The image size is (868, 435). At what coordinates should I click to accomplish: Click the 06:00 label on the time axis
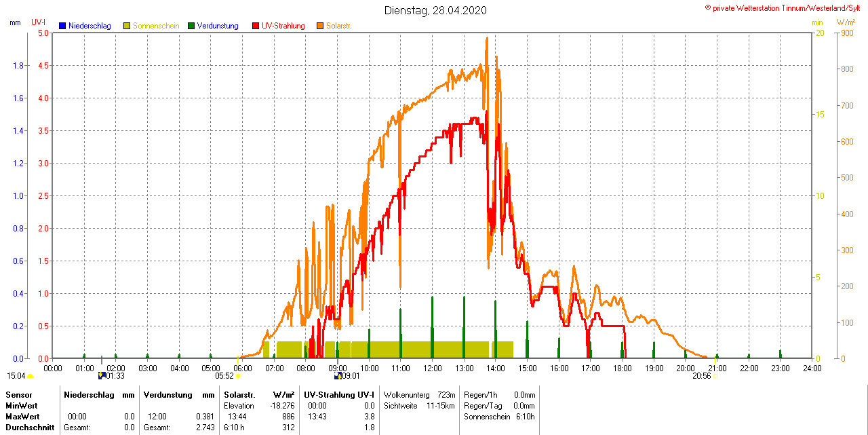tap(243, 368)
